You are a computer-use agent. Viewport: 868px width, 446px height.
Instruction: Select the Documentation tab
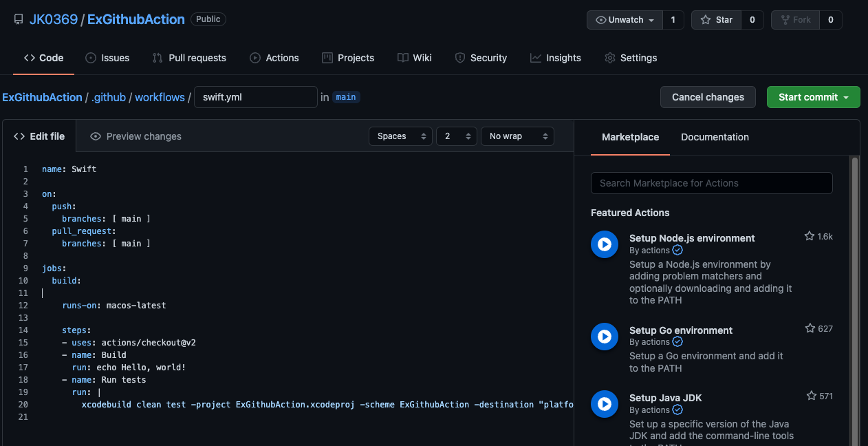click(x=715, y=137)
